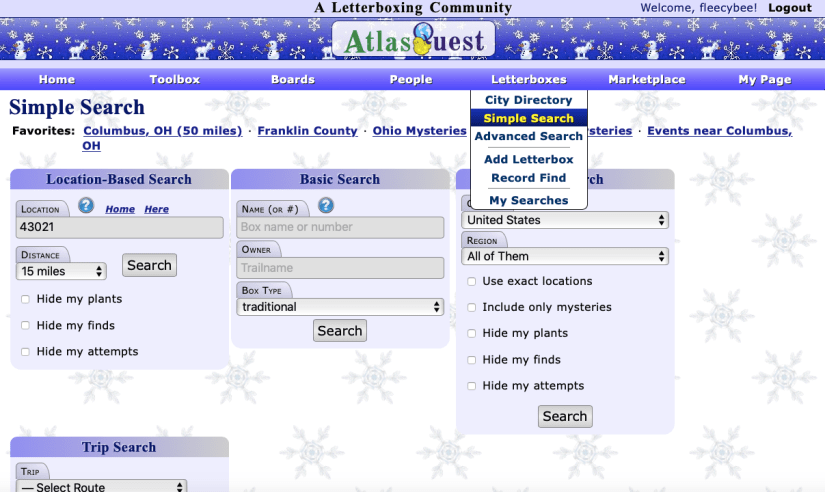Open the Home menu
The height and width of the screenshot is (492, 825).
[x=57, y=79]
